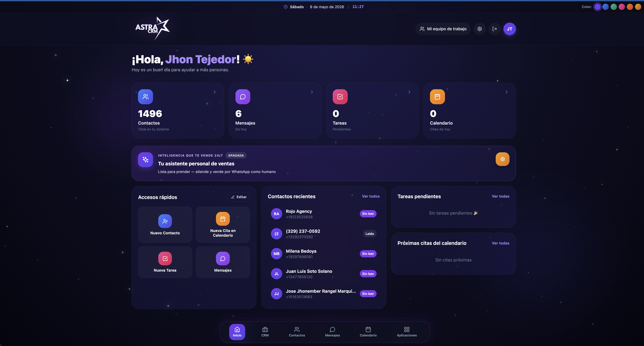Click Mi equipo de trabajo button
The height and width of the screenshot is (346, 644).
pos(443,29)
